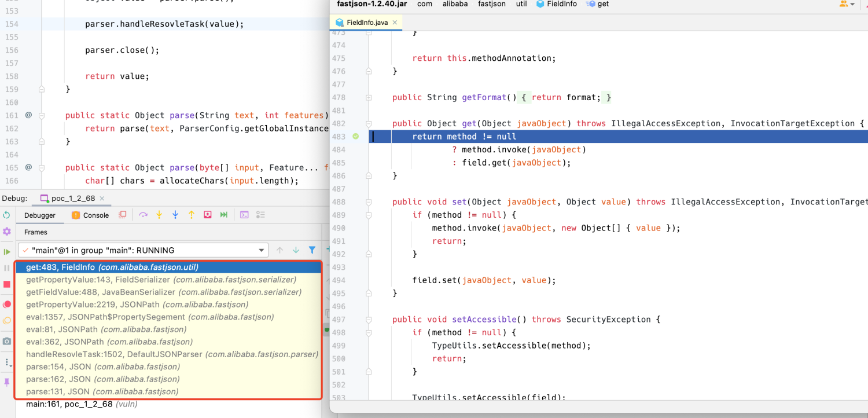Image resolution: width=868 pixels, height=418 pixels.
Task: Close the poc_1_2_68 debug tab
Action: click(102, 198)
